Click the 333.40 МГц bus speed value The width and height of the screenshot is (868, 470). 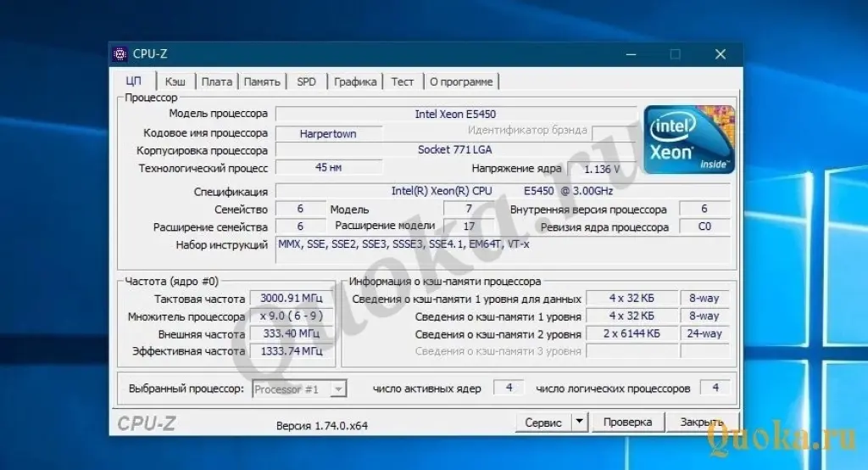tap(292, 333)
